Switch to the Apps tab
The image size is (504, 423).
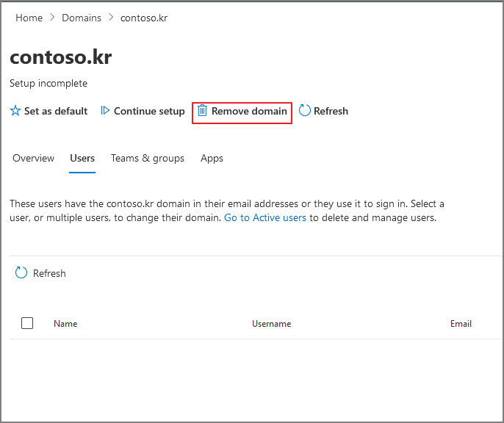tap(212, 159)
